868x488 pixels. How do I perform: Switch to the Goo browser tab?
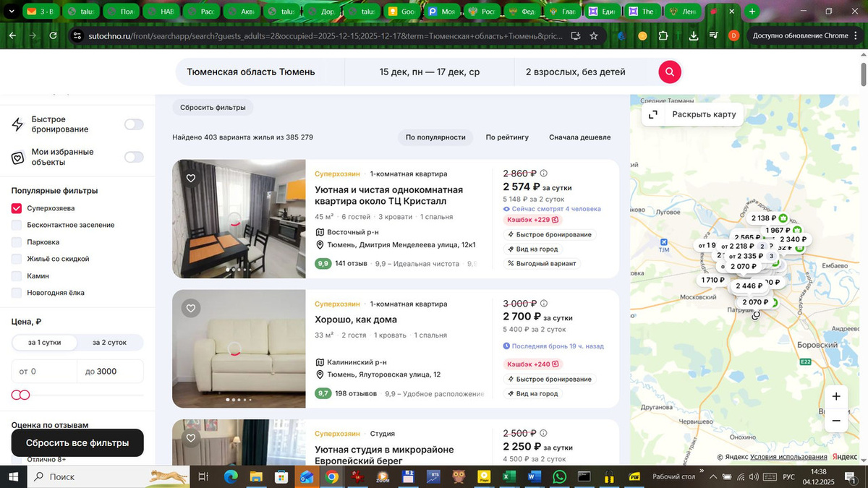tap(401, 12)
